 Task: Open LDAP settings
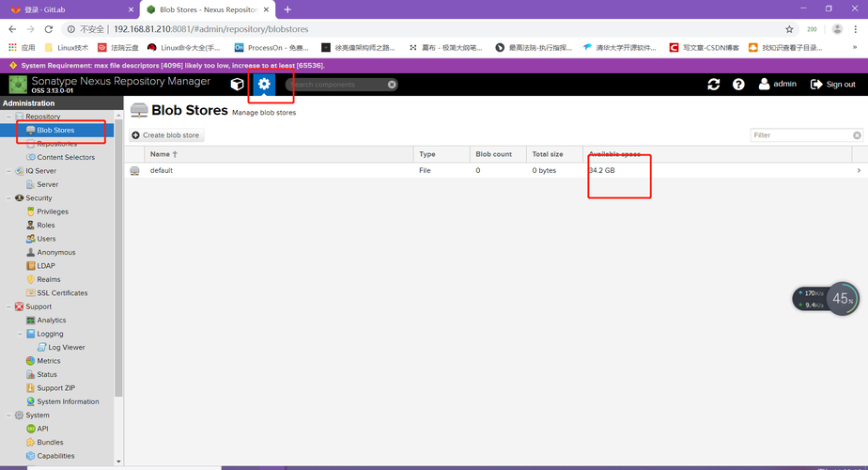point(45,266)
